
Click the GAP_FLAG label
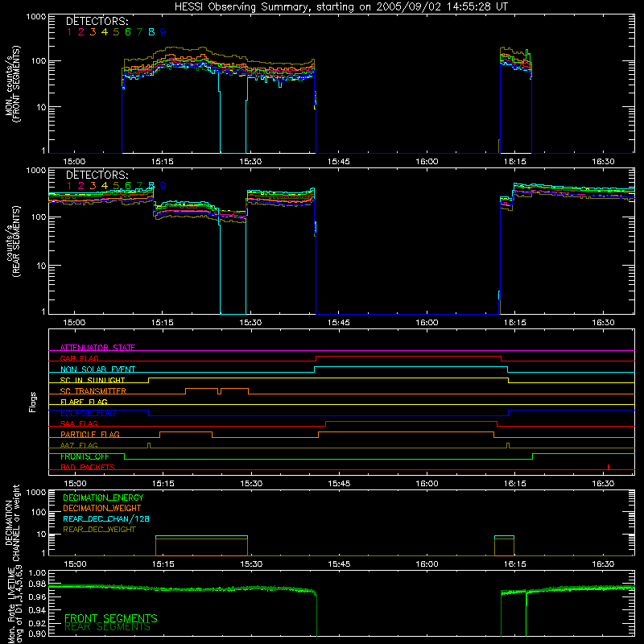[79, 358]
